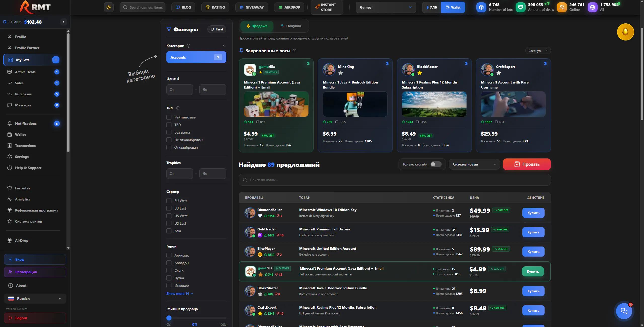Click the pin icon on MineKing card
This screenshot has width=644, height=327.
[387, 63]
